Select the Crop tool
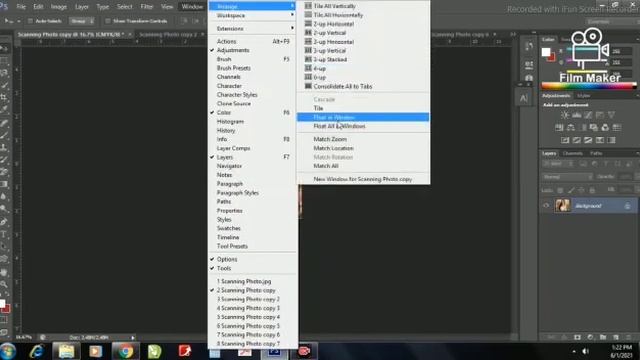Image resolution: width=640 pixels, height=360 pixels. point(4,97)
